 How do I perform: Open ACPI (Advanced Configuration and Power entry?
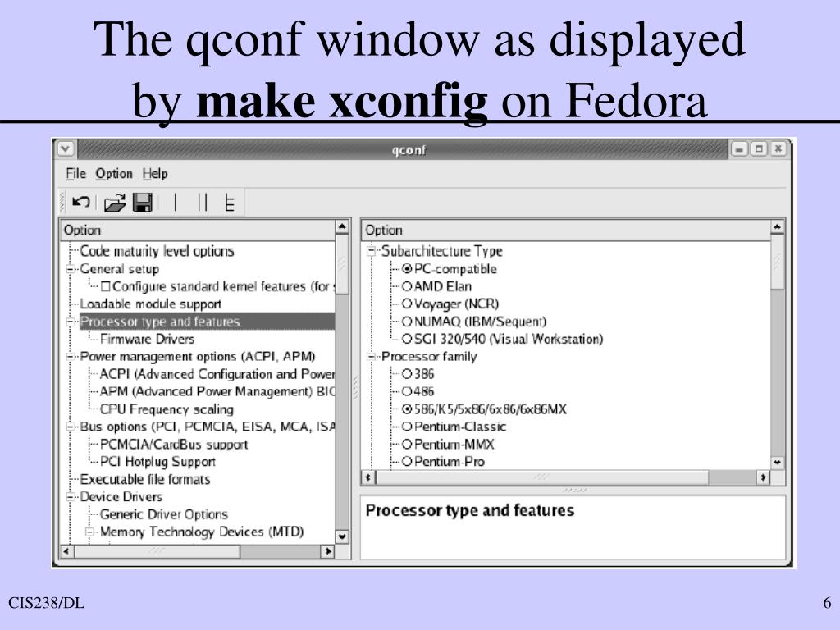point(217,374)
